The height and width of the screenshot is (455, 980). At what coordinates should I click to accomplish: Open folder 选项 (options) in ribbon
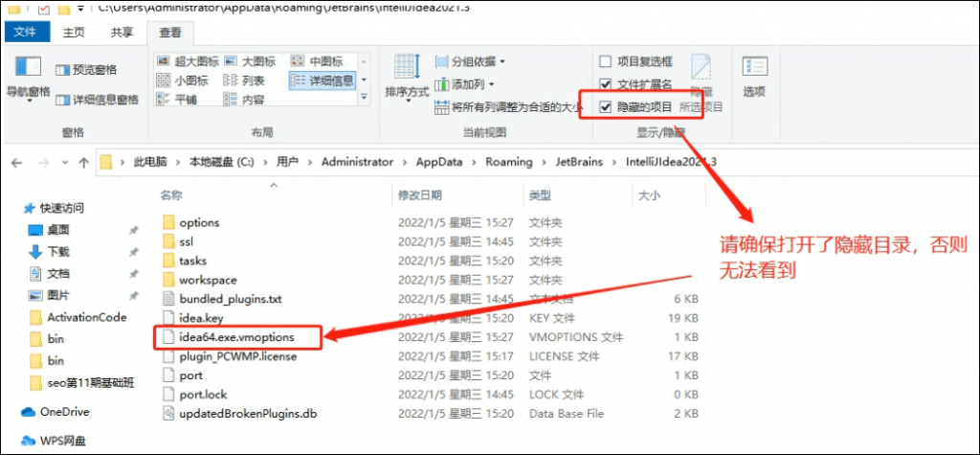(754, 77)
